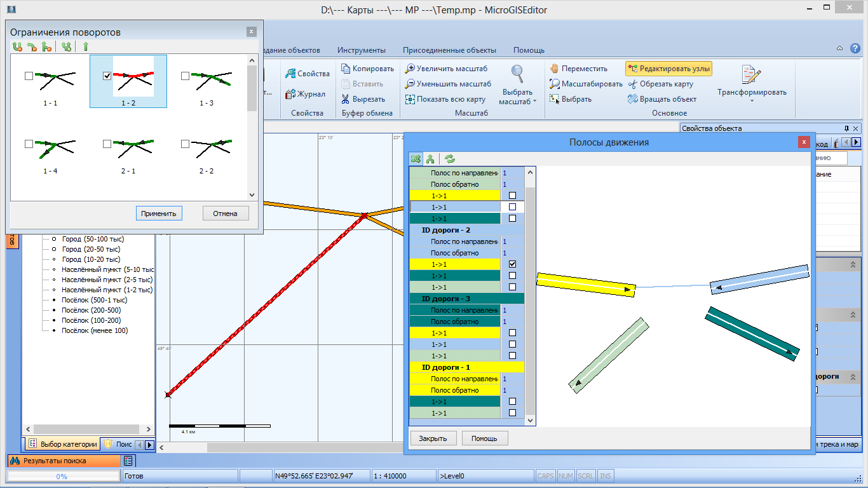
Task: Uncheck the checked 1->1 lane under ID дороги - 2
Action: [x=512, y=264]
